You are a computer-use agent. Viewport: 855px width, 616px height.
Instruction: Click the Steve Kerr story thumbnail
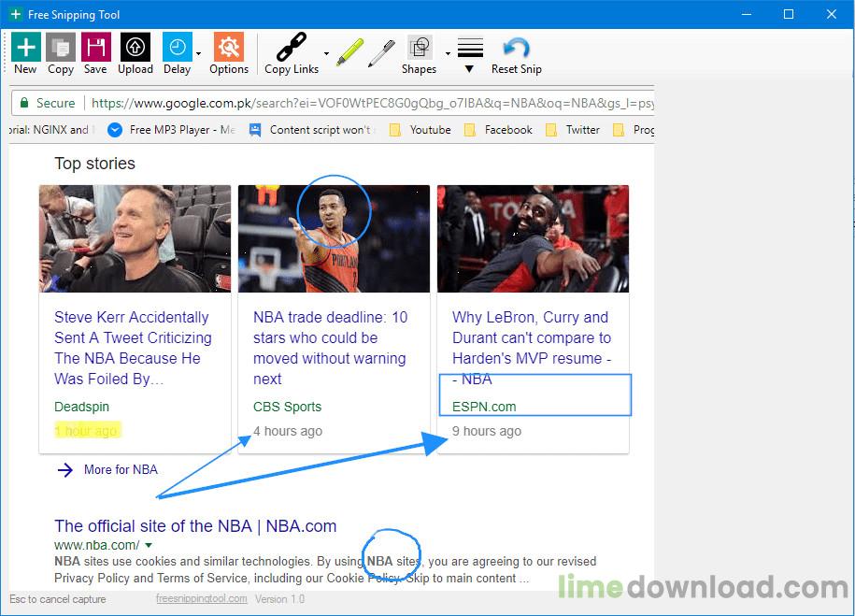(x=135, y=238)
